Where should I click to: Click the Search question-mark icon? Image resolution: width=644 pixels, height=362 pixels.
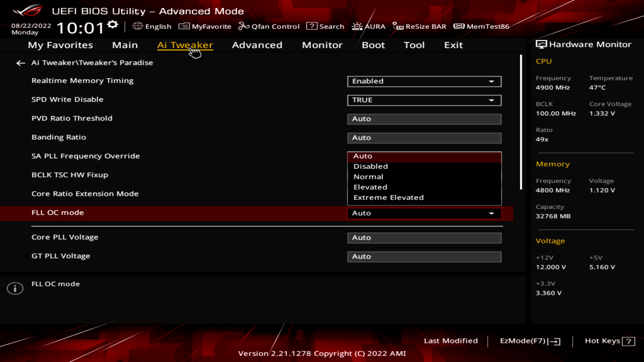pyautogui.click(x=311, y=26)
